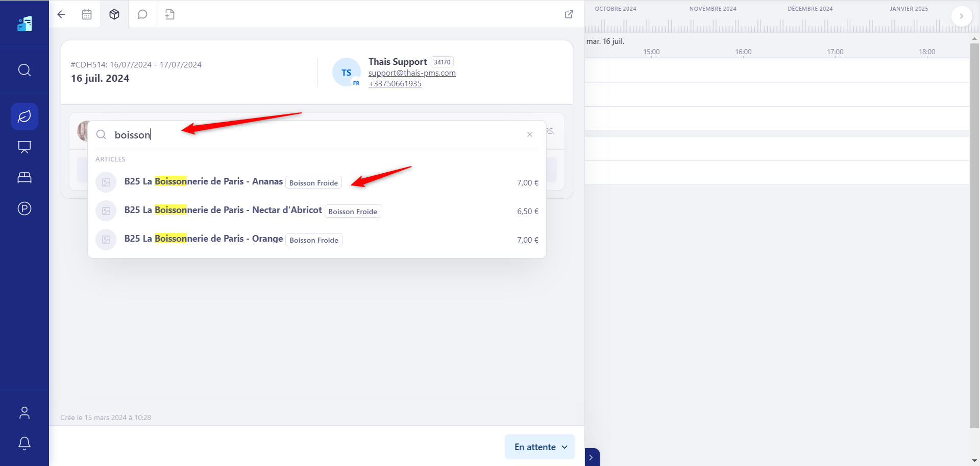Image resolution: width=980 pixels, height=466 pixels.
Task: Select the leaf icon in the sidebar
Action: tap(24, 116)
